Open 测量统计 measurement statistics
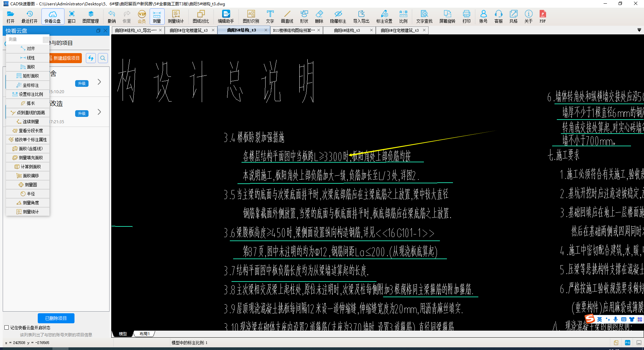This screenshot has height=350, width=644. (176, 16)
